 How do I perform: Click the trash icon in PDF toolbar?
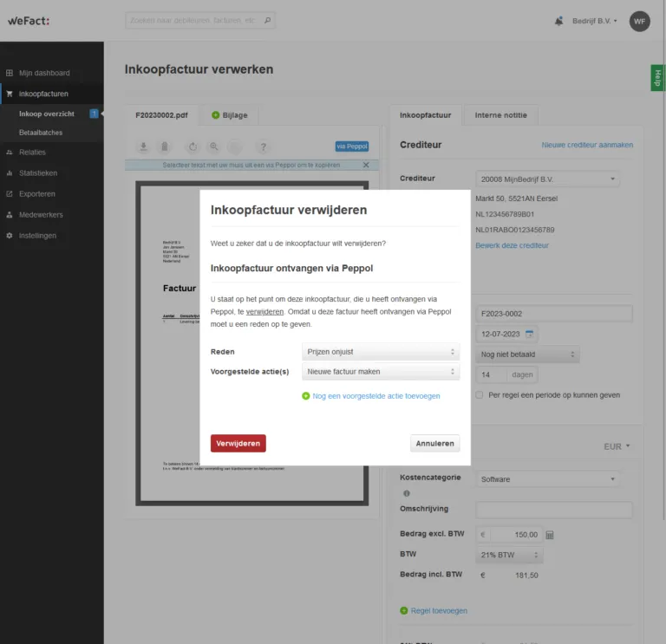164,146
